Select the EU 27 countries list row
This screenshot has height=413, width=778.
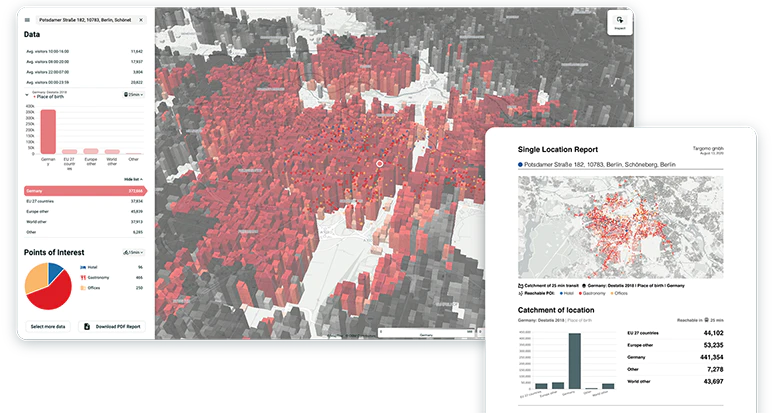tap(84, 202)
